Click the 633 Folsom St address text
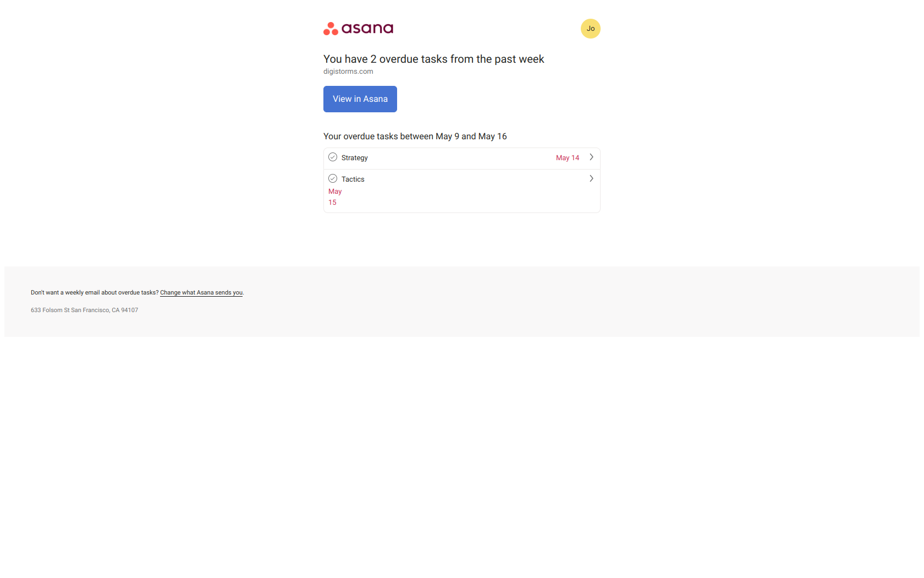Viewport: 924px width, 578px height. pos(84,310)
